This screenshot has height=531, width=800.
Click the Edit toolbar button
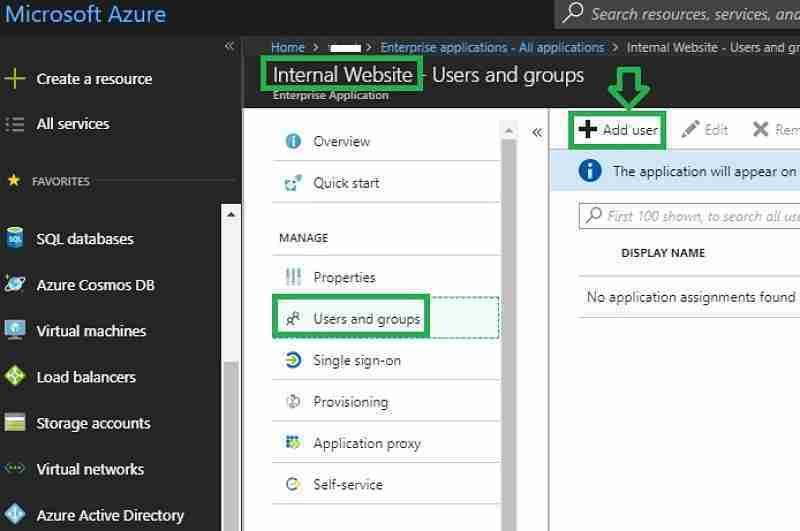704,130
